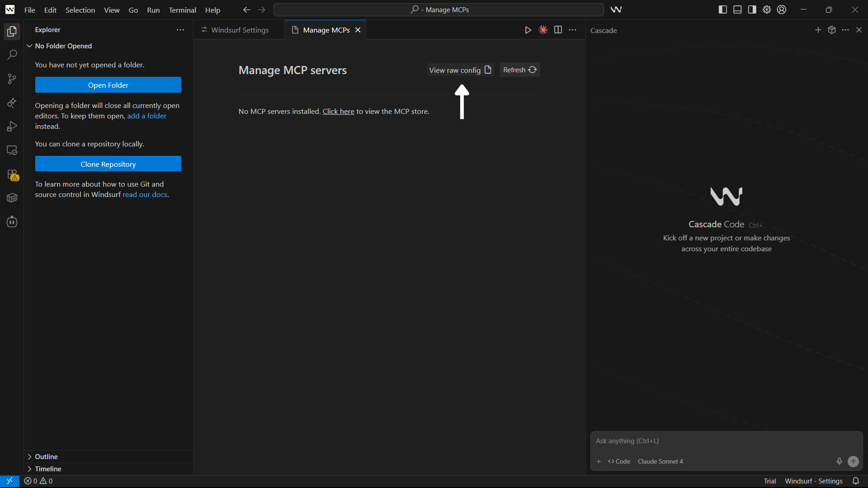This screenshot has width=868, height=488.
Task: Open the Terminal menu
Action: (182, 10)
